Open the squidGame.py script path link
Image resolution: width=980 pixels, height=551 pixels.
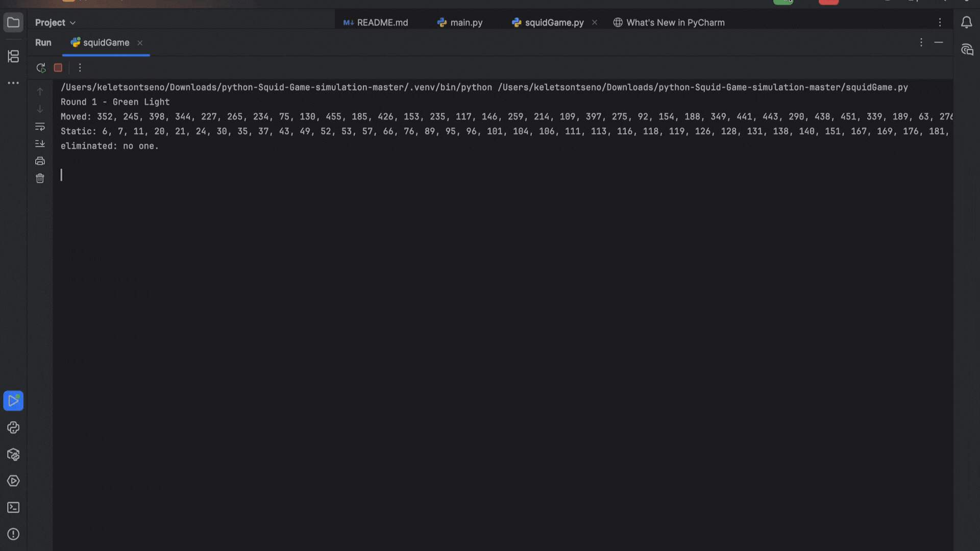coord(703,87)
